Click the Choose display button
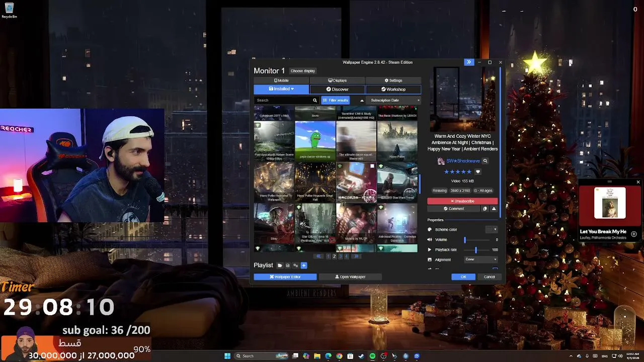 click(303, 71)
